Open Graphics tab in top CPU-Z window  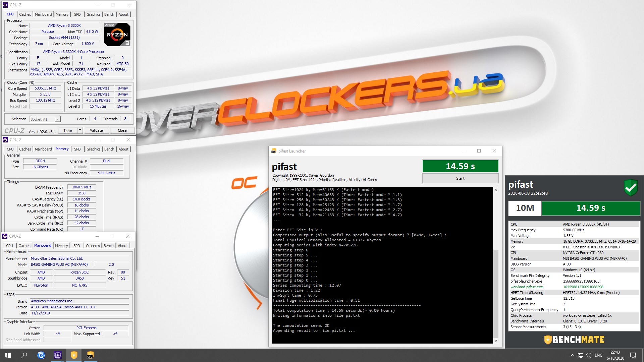[93, 14]
